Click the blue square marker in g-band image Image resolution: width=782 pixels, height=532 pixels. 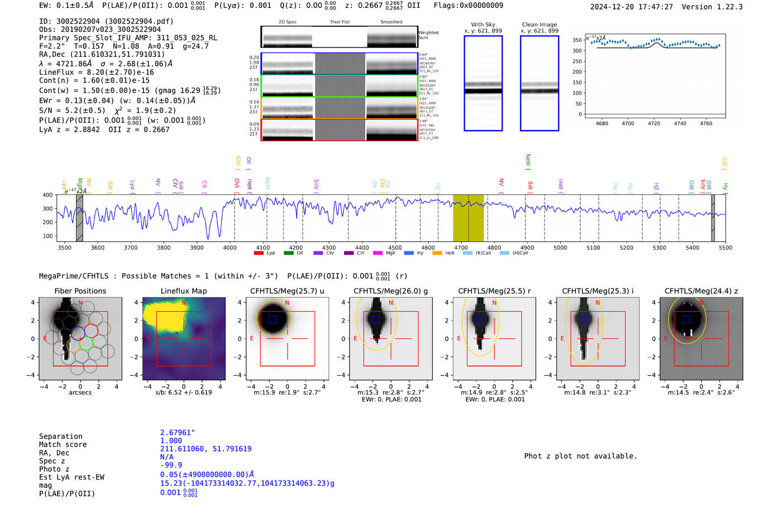[376, 319]
